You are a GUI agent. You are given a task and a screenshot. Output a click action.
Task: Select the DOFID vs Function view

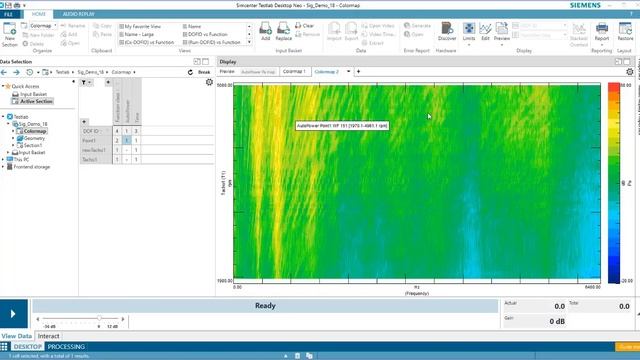tap(205, 34)
